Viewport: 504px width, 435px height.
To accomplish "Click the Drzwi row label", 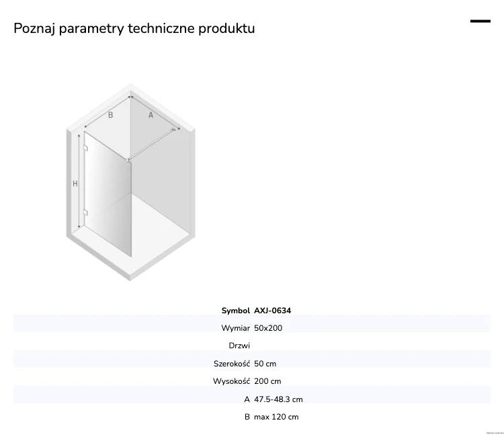I will pos(239,346).
